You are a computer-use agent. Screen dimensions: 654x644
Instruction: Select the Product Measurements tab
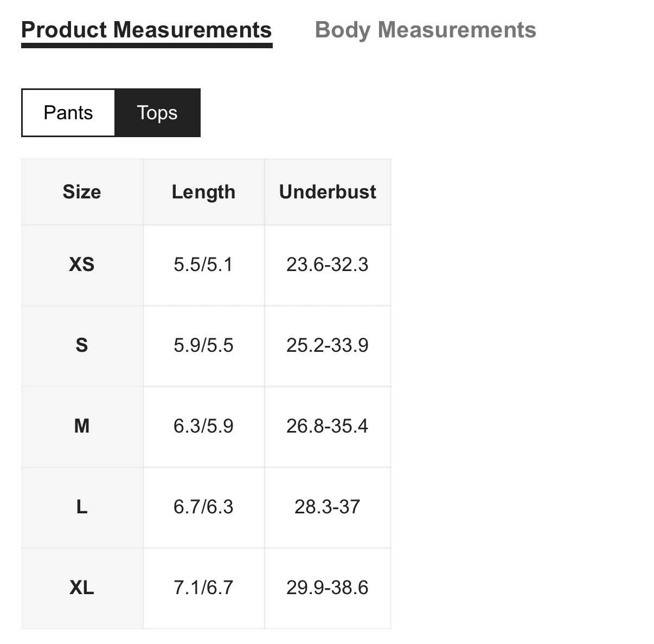(x=146, y=30)
